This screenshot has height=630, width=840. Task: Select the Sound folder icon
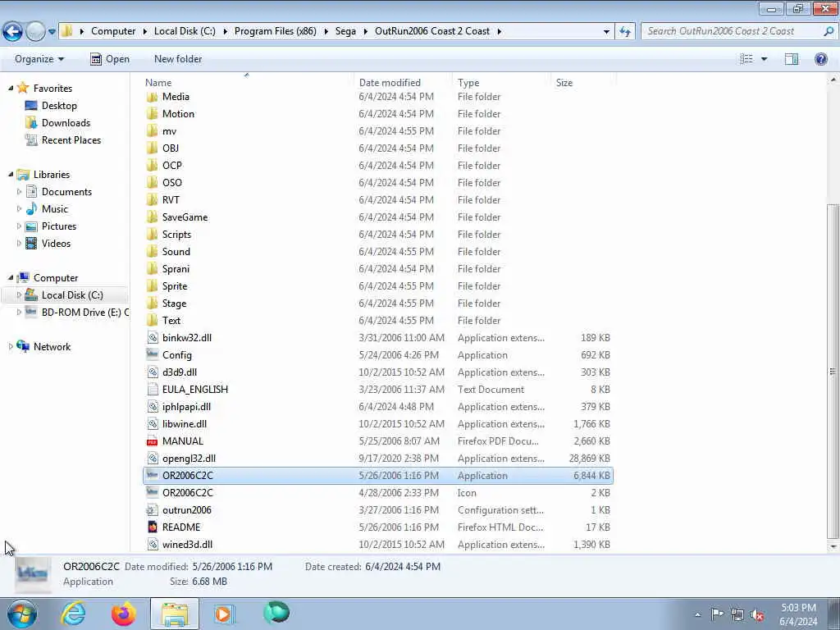click(152, 252)
